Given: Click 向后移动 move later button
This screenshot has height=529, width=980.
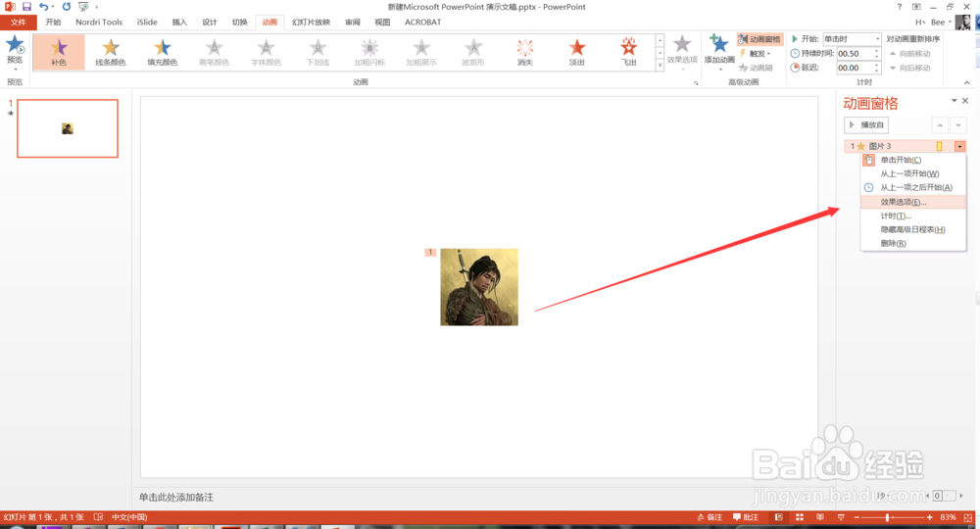Looking at the screenshot, I should pos(910,68).
